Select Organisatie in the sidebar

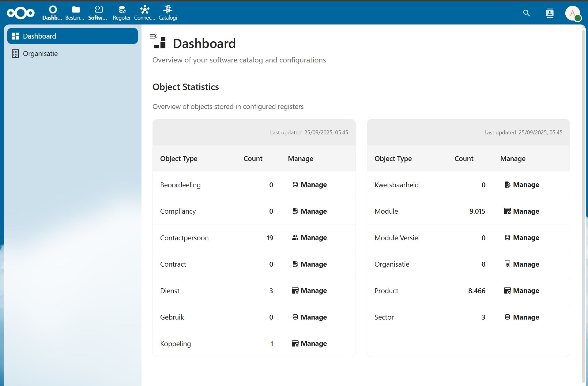click(40, 53)
